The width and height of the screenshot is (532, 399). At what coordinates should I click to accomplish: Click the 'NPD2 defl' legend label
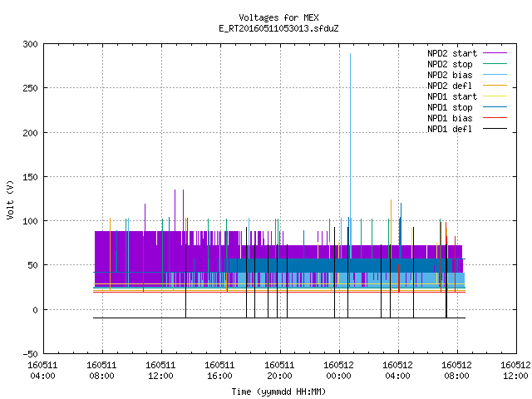pos(450,86)
